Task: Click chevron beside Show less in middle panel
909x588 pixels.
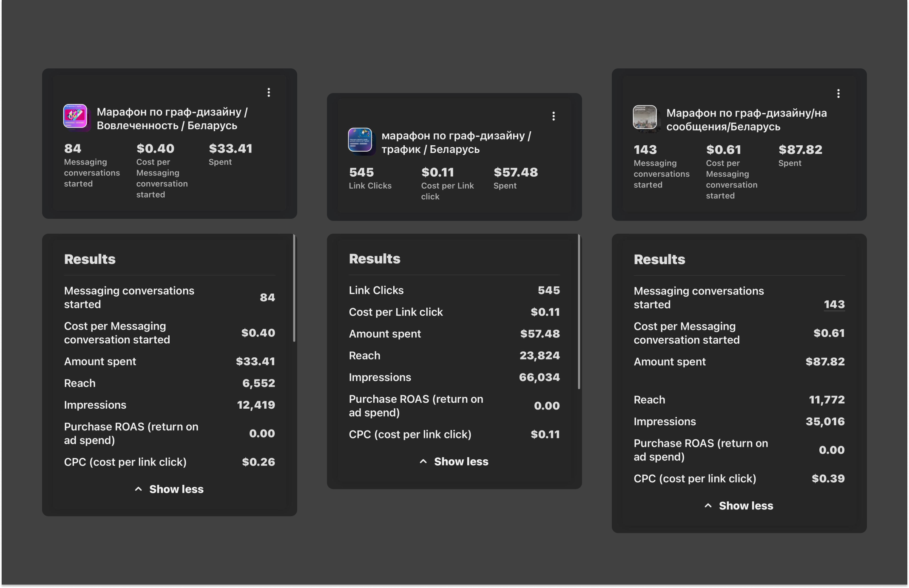Action: tap(423, 462)
